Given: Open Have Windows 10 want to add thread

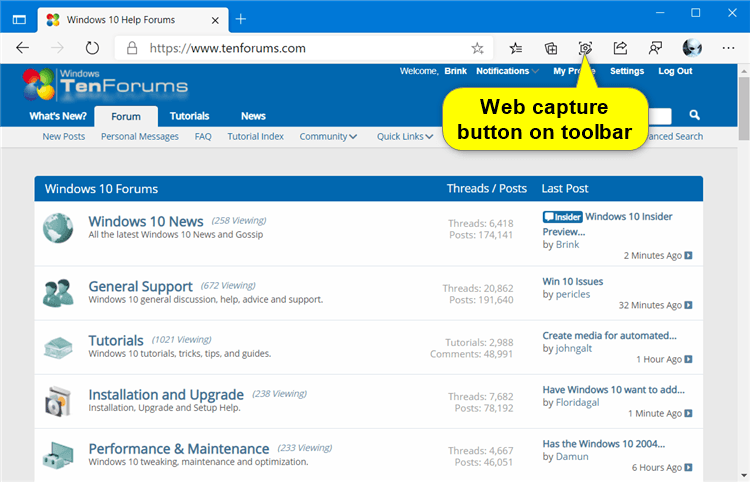Looking at the screenshot, I should click(613, 390).
